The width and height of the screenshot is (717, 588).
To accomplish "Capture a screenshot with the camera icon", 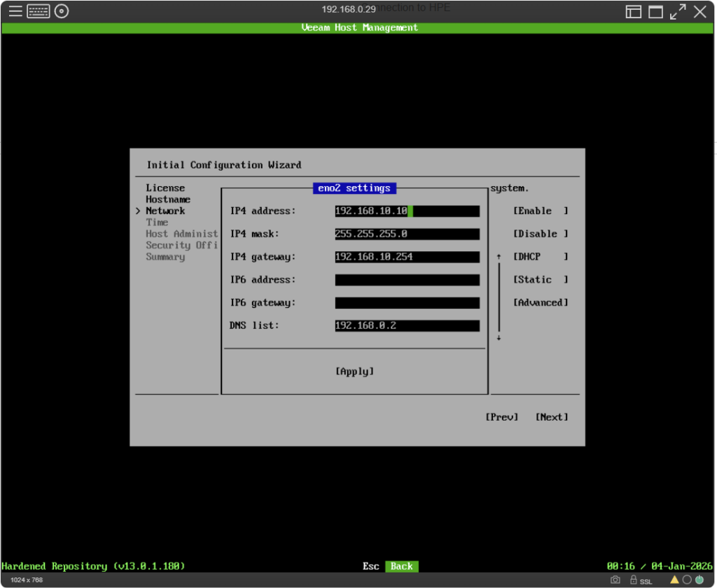I will point(615,580).
